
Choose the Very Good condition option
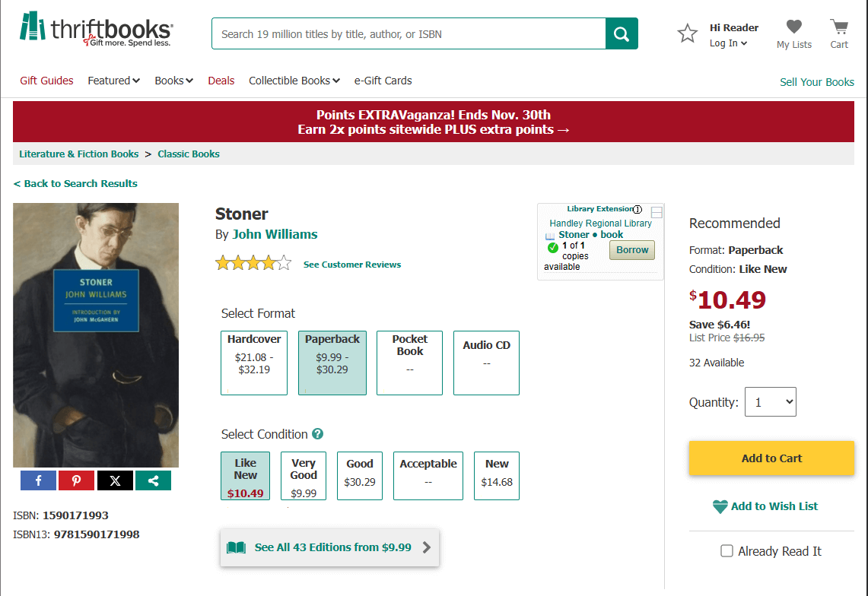point(304,476)
